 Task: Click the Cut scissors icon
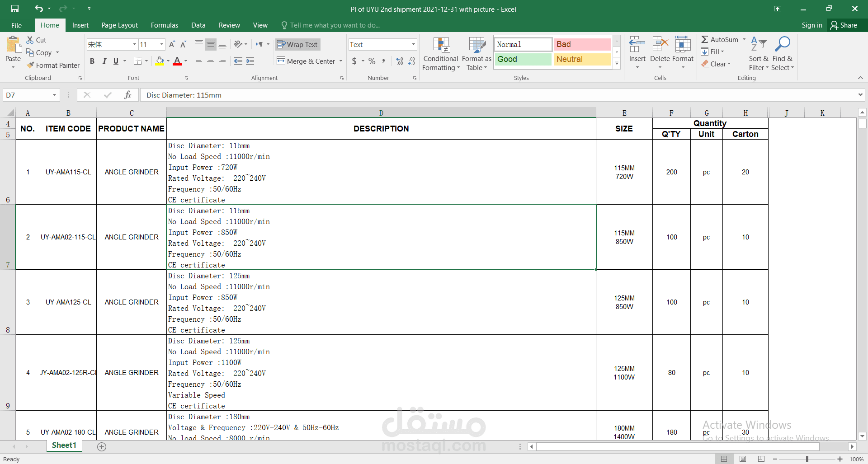[x=30, y=40]
